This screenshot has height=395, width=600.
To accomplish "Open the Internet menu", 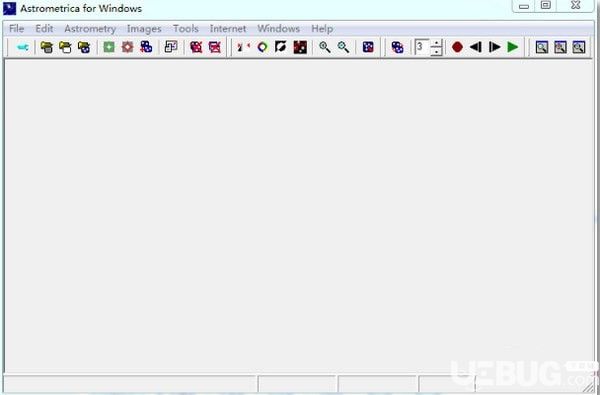I will (x=228, y=29).
